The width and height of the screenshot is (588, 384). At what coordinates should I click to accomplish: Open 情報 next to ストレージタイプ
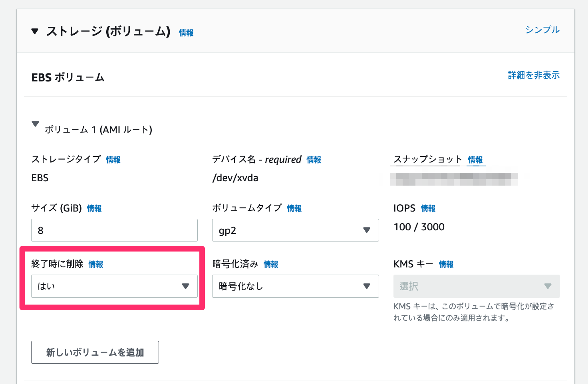point(113,159)
